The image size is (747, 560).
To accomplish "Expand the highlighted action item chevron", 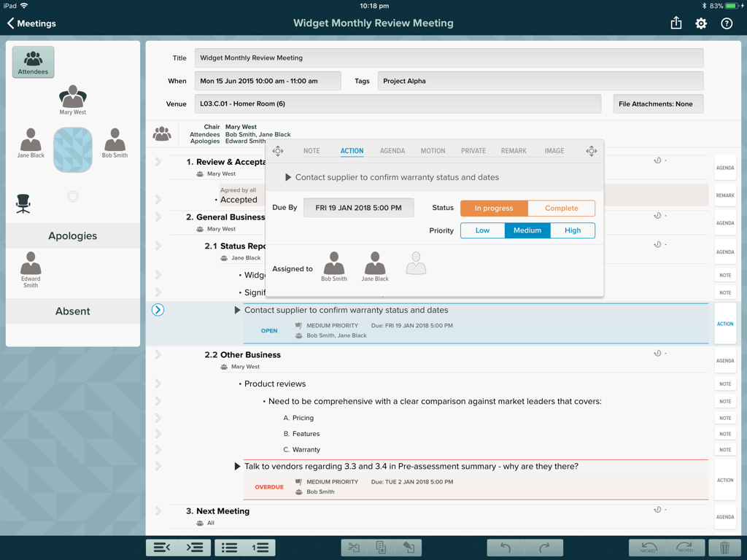I will pos(158,309).
